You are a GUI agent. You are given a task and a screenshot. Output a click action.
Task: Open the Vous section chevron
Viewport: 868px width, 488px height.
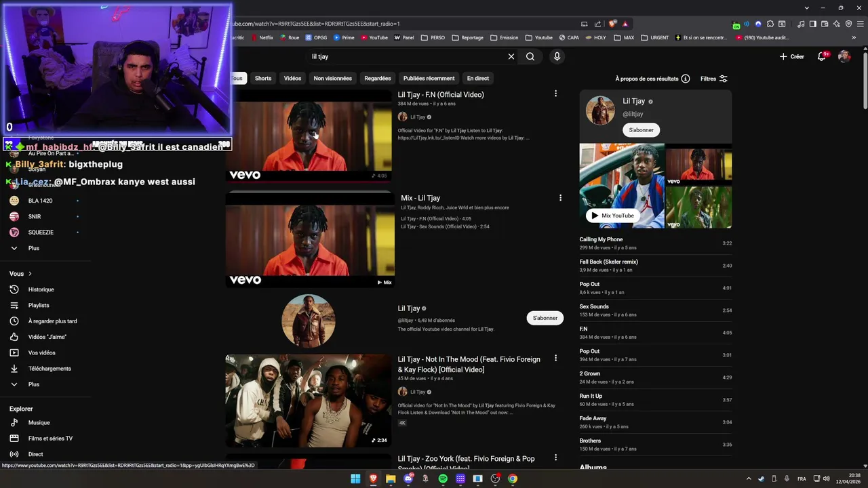coord(30,274)
